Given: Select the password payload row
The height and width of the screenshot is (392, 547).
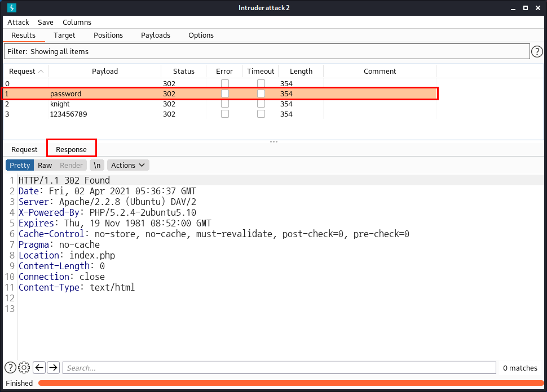Looking at the screenshot, I should click(x=220, y=93).
